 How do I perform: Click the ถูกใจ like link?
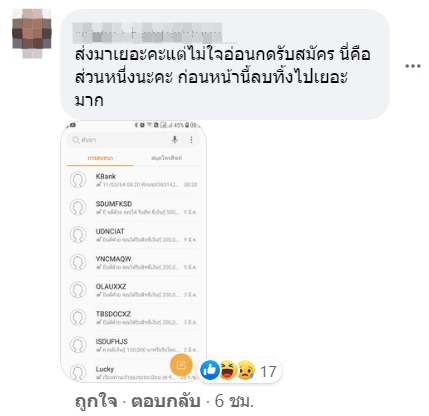click(96, 401)
